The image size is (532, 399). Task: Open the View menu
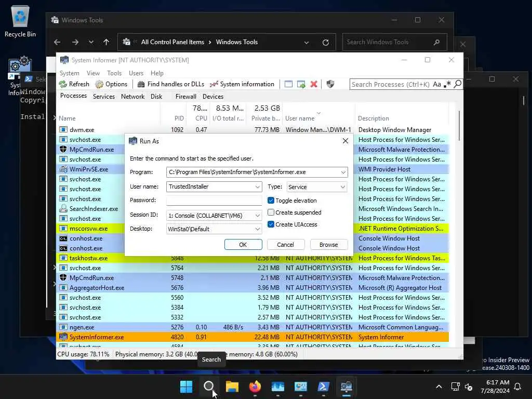point(93,73)
